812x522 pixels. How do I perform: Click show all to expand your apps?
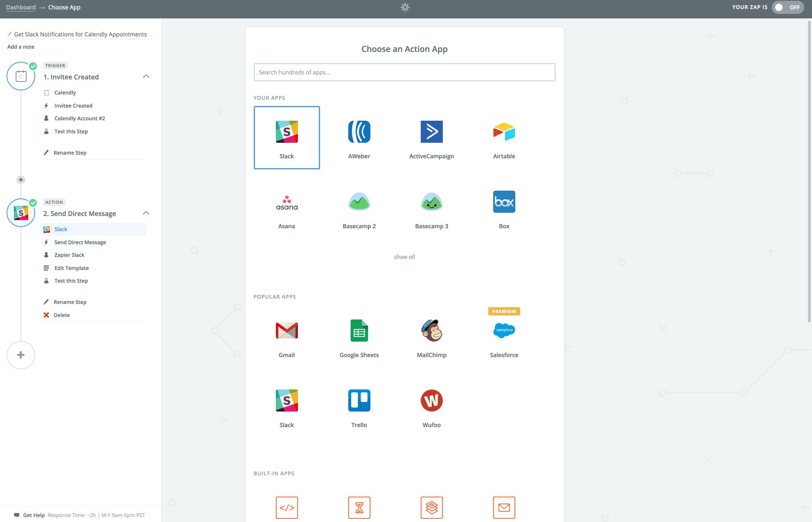(404, 257)
